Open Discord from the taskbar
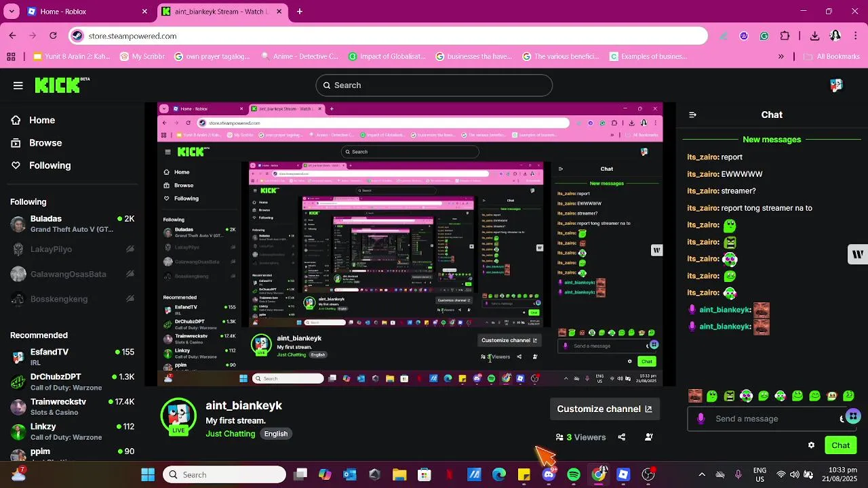 [549, 474]
